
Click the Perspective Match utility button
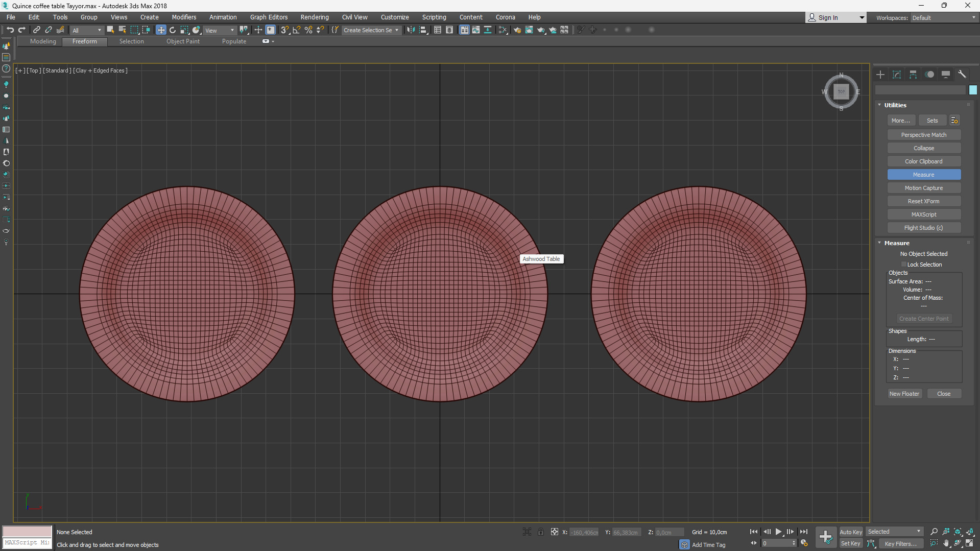(x=924, y=135)
